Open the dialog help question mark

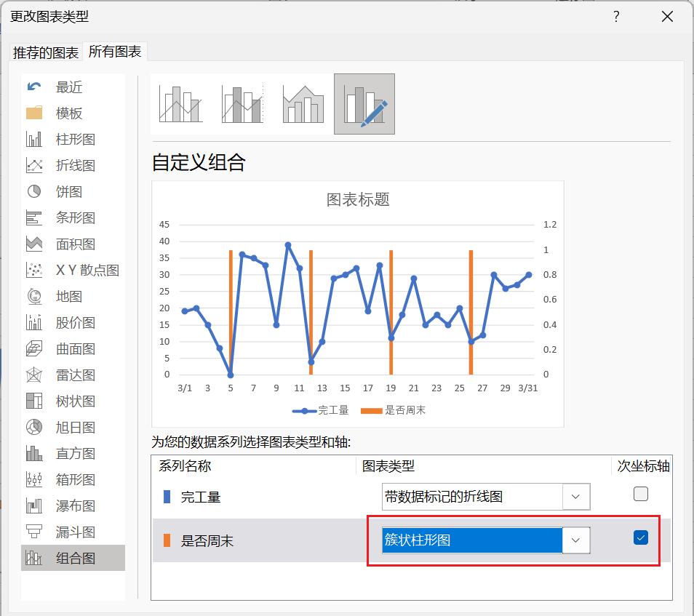[616, 17]
